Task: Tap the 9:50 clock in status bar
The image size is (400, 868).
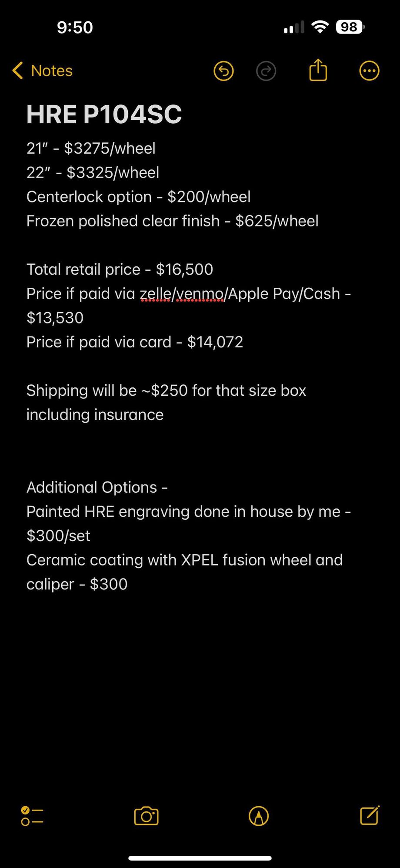Action: pyautogui.click(x=75, y=27)
